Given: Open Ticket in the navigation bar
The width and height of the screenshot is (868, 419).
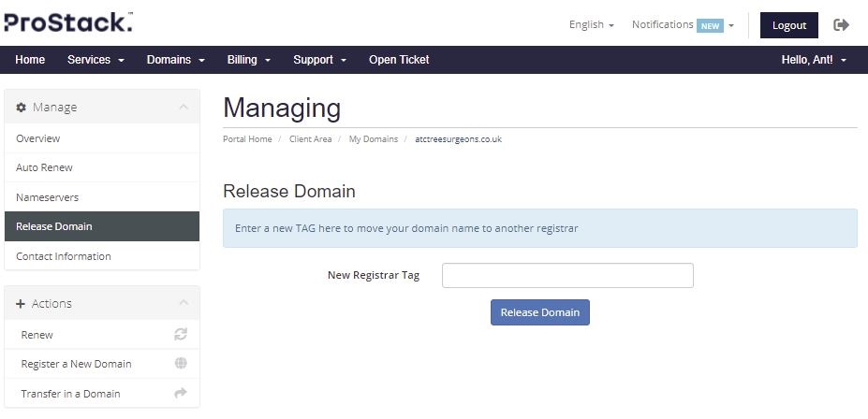Looking at the screenshot, I should [x=399, y=60].
